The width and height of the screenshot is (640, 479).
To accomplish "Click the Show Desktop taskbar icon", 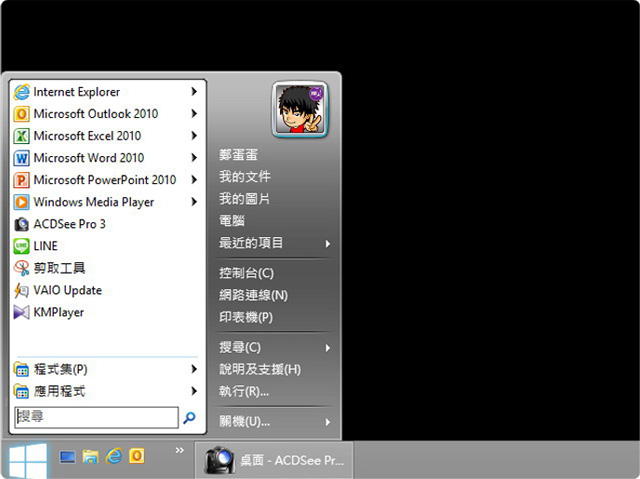I will tap(67, 457).
